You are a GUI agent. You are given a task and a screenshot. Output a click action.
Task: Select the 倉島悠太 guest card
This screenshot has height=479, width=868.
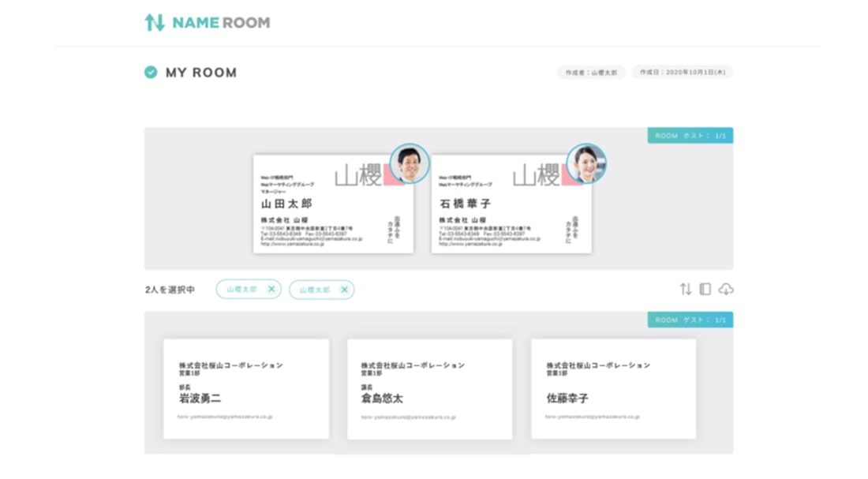(x=429, y=389)
